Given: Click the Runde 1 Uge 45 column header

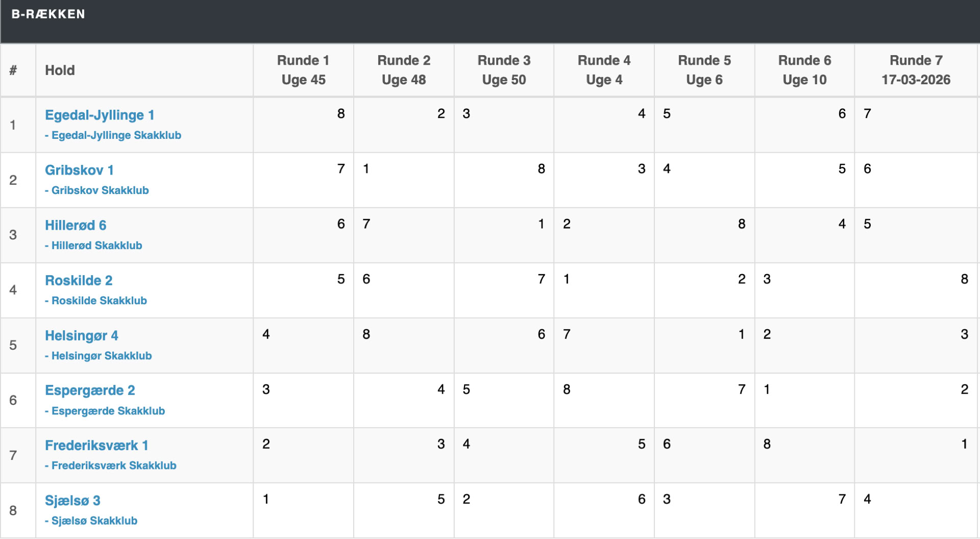Looking at the screenshot, I should (303, 70).
